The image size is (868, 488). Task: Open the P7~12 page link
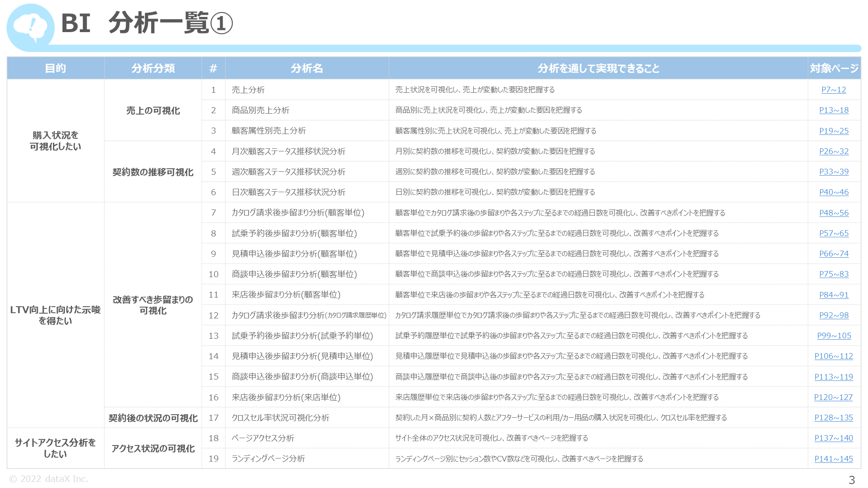pyautogui.click(x=834, y=90)
